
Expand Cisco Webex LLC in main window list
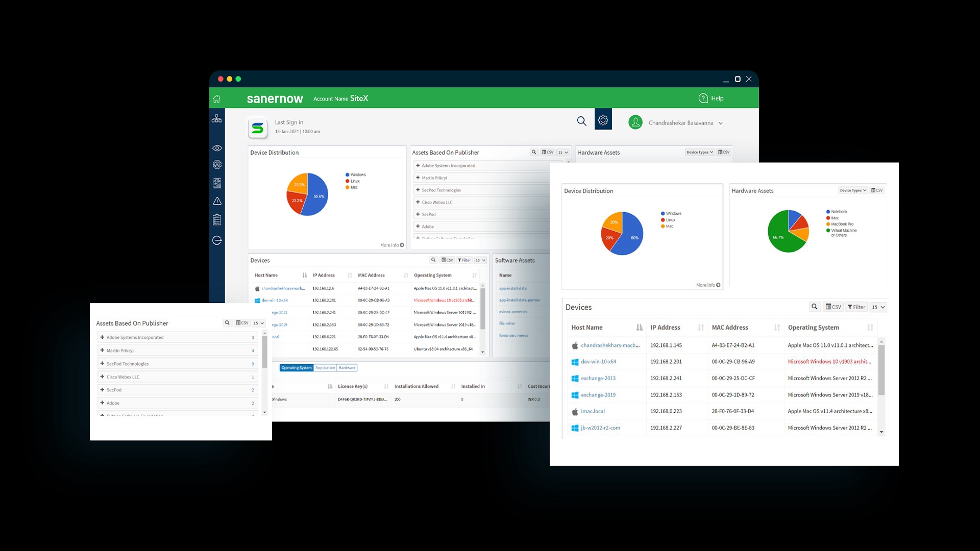tap(418, 202)
